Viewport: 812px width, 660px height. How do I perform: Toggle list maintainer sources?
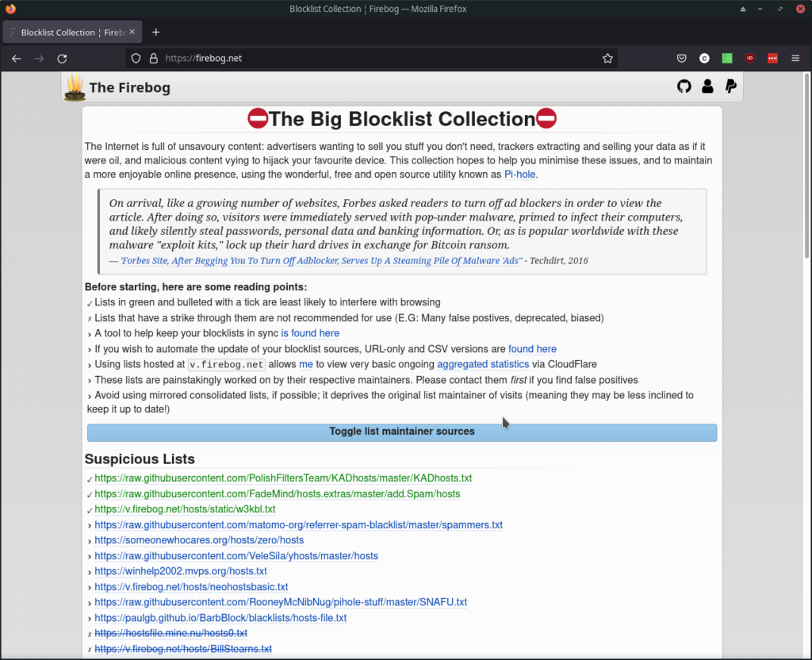[402, 432]
